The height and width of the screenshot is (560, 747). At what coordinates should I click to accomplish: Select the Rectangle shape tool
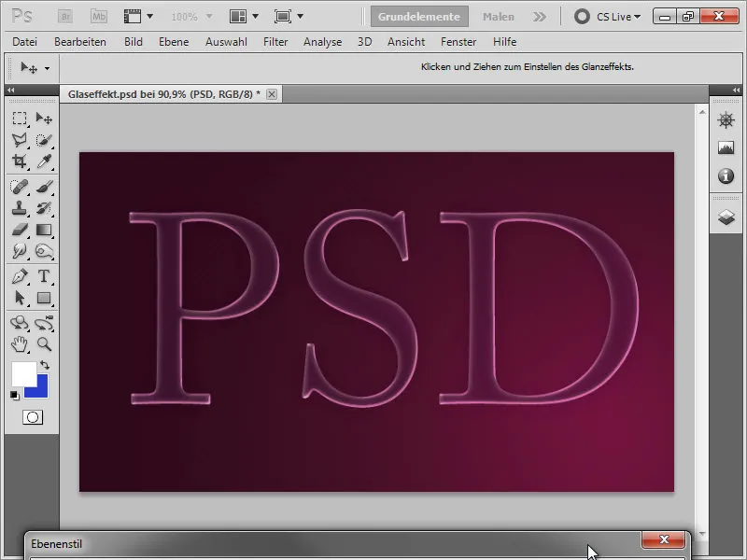[x=44, y=298]
